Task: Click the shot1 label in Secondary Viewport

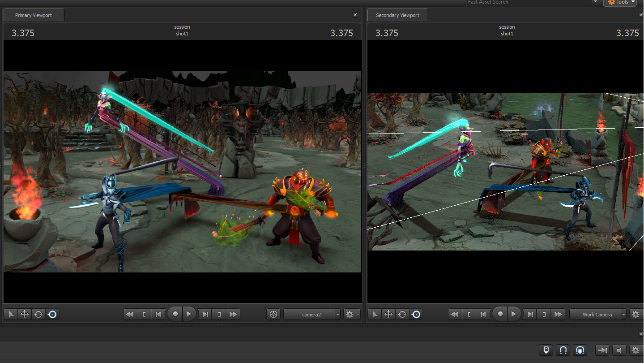Action: pyautogui.click(x=507, y=34)
